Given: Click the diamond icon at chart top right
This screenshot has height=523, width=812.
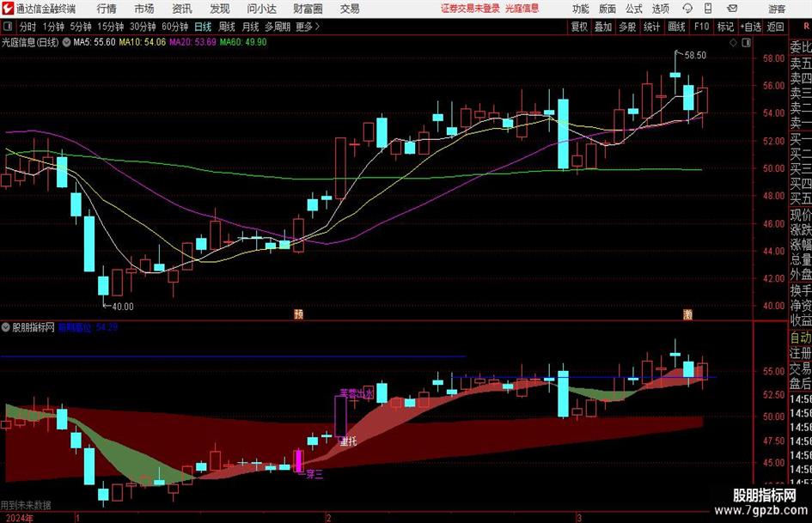Looking at the screenshot, I should (733, 42).
